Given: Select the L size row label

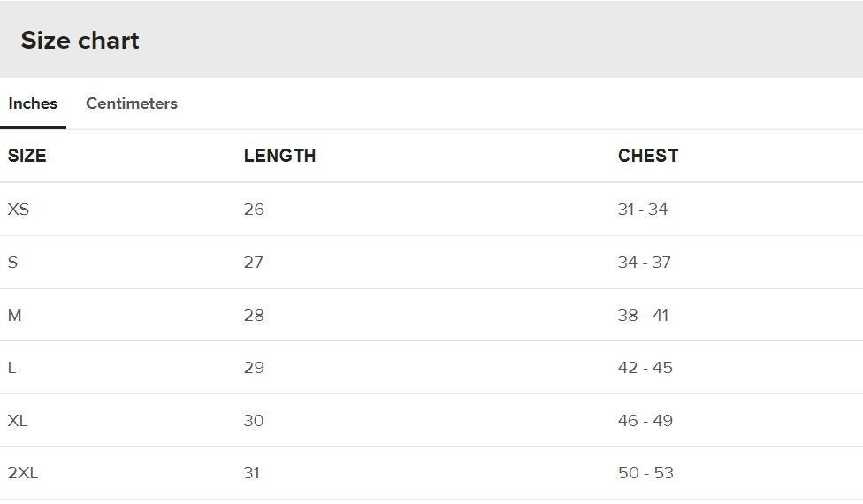Looking at the screenshot, I should pyautogui.click(x=11, y=368).
